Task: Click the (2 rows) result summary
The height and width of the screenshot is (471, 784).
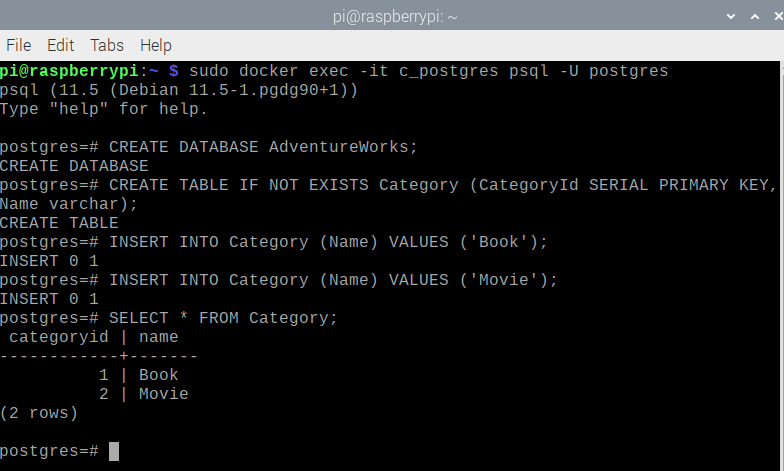Action: click(x=39, y=413)
